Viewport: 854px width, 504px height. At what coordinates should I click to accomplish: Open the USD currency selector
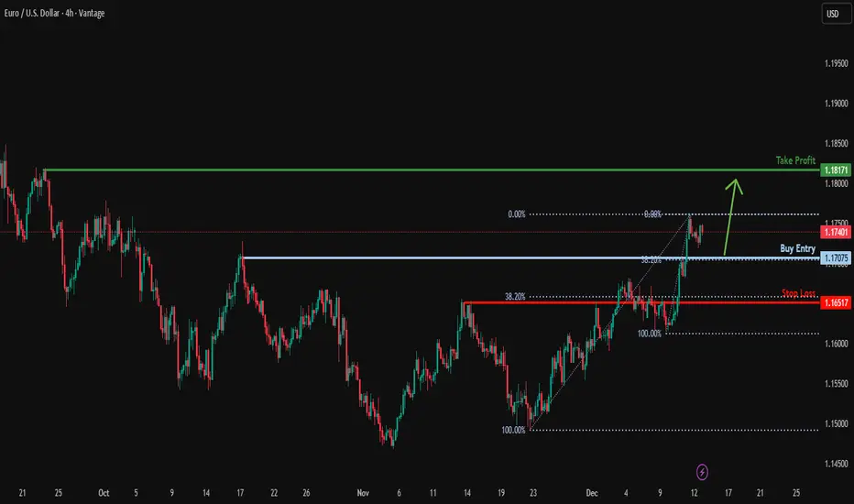point(836,14)
